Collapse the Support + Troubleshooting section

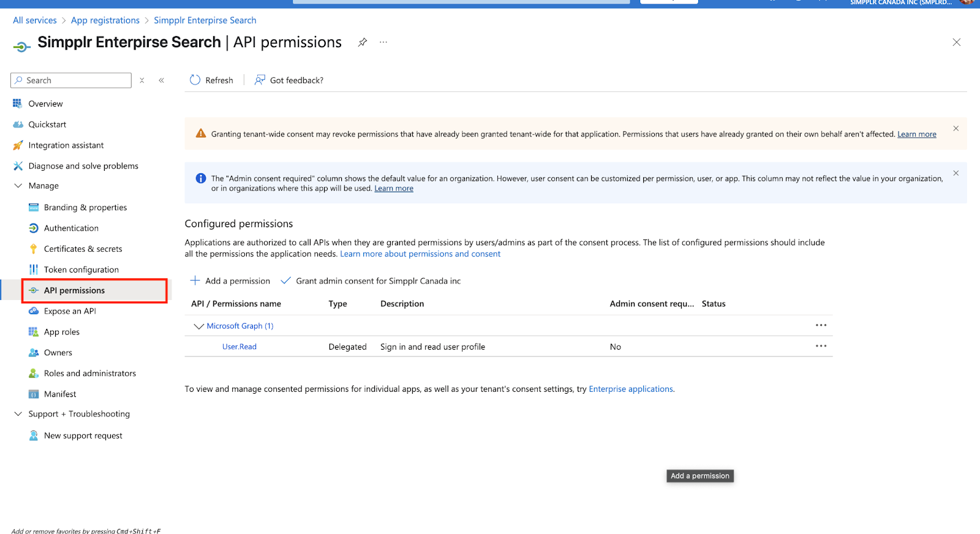(x=18, y=414)
